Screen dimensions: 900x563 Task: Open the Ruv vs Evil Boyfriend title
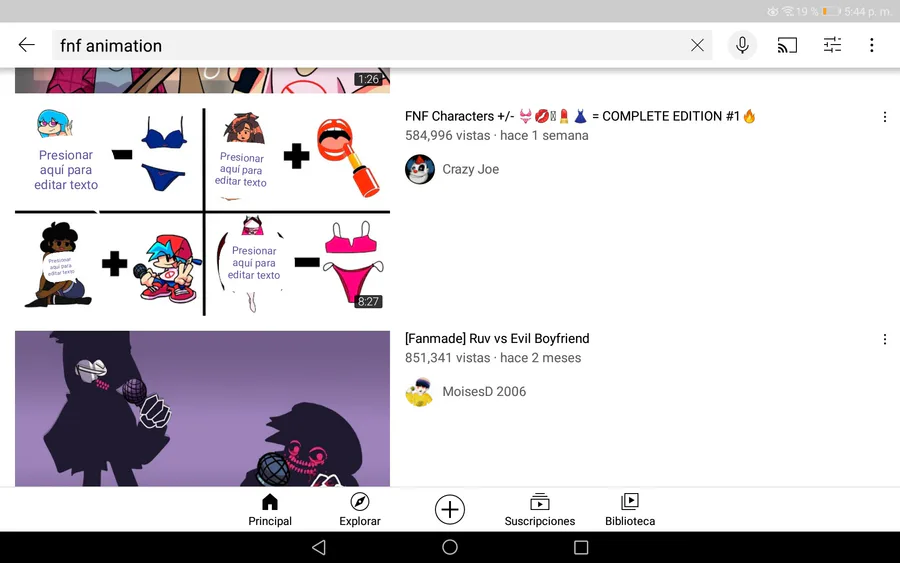click(x=497, y=339)
